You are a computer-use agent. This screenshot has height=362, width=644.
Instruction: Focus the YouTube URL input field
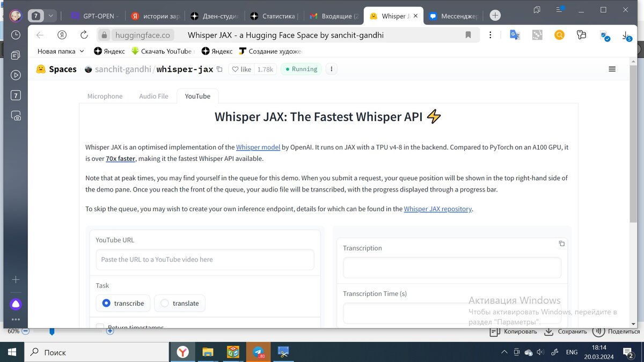click(204, 260)
